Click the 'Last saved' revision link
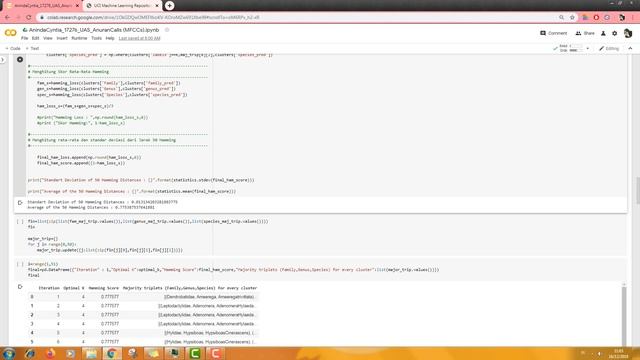The width and height of the screenshot is (640, 360). pos(140,38)
